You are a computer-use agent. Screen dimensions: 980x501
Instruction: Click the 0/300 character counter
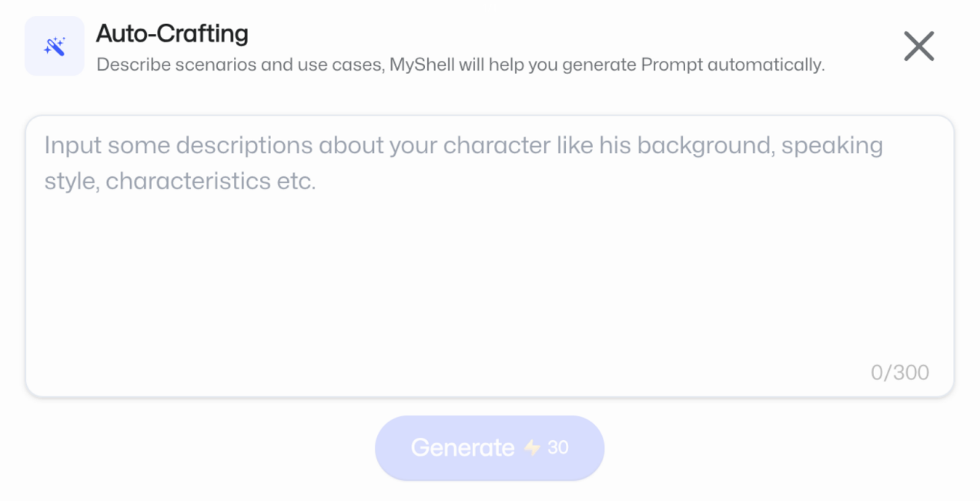pos(899,372)
